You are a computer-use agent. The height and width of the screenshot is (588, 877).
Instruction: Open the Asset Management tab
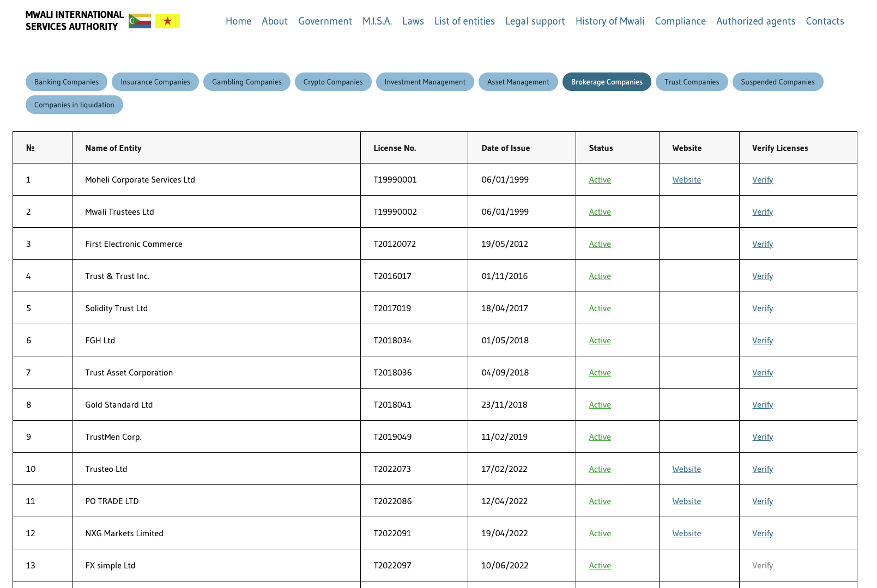(518, 82)
